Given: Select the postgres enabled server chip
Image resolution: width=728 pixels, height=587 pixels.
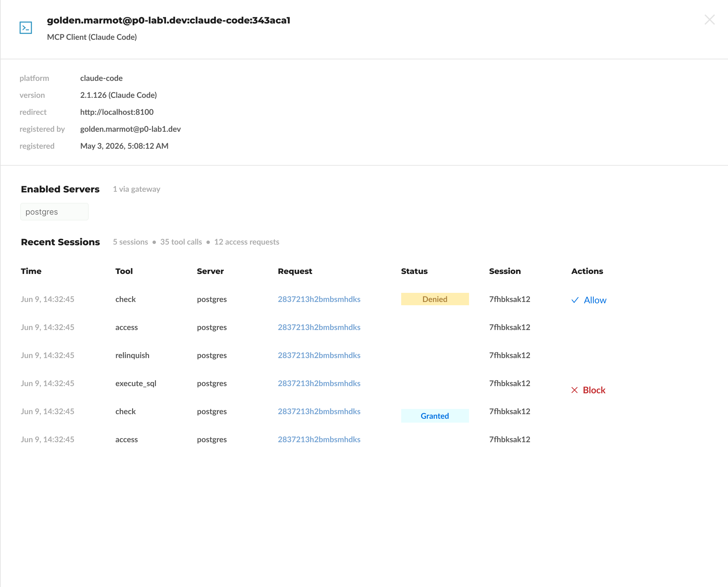Looking at the screenshot, I should click(x=54, y=212).
